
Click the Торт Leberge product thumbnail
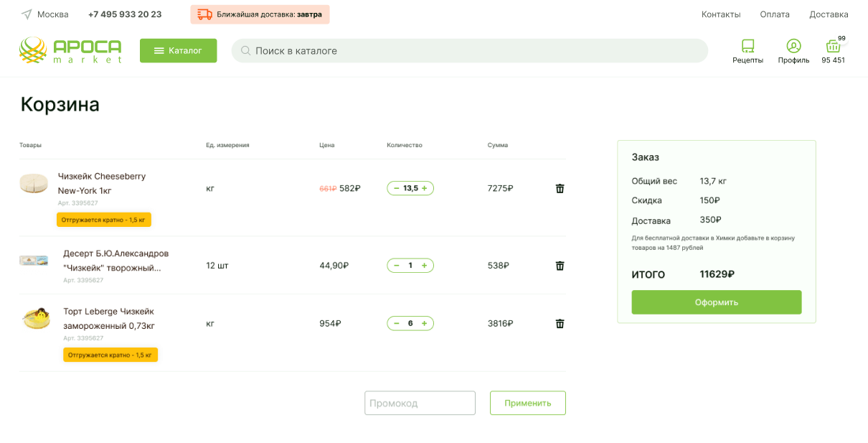tap(35, 319)
